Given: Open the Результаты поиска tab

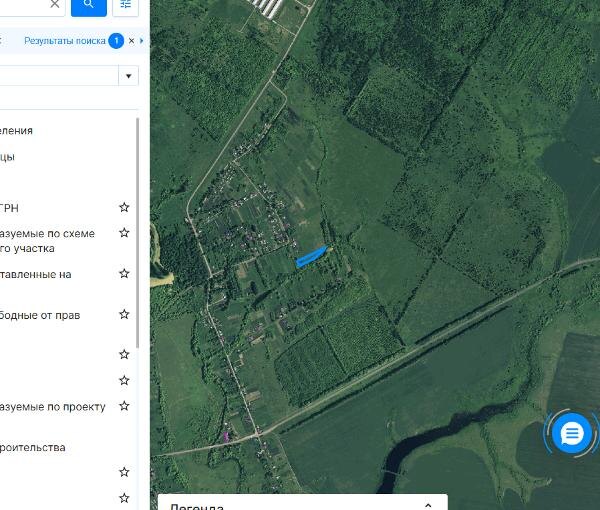Looking at the screenshot, I should pyautogui.click(x=65, y=41).
